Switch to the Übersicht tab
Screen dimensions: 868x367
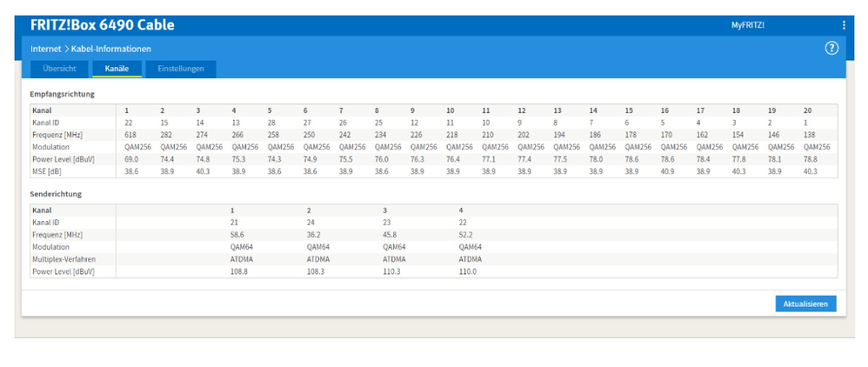point(58,70)
